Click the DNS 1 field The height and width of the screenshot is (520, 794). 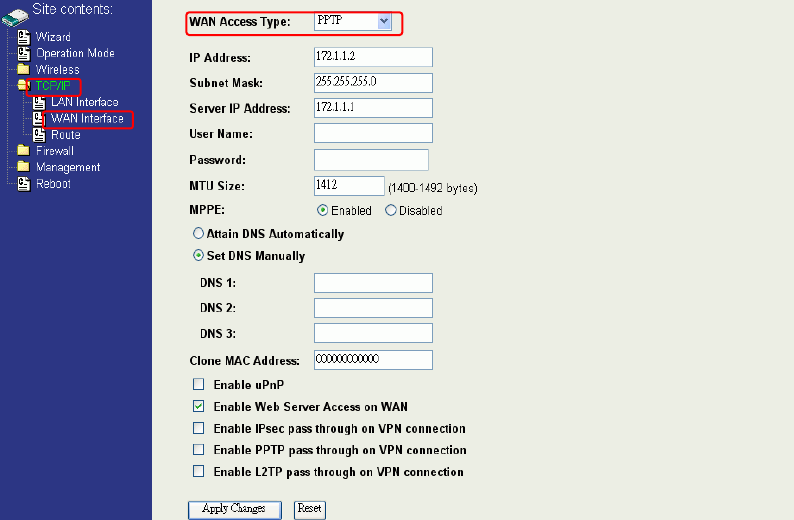[x=373, y=283]
